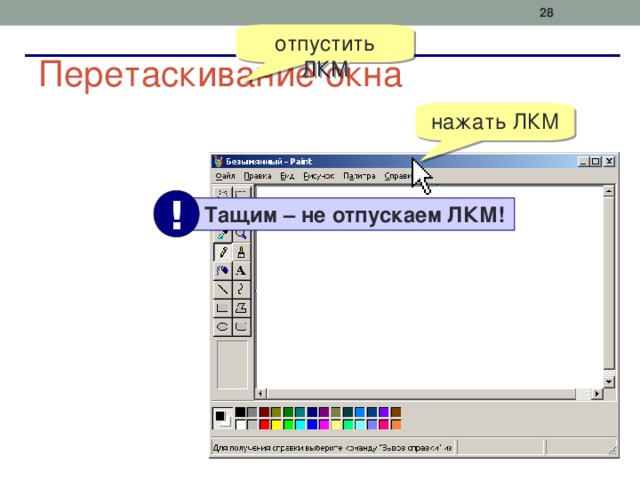Pick the Curve tool
Viewport: 640px width, 480px height.
pos(241,289)
